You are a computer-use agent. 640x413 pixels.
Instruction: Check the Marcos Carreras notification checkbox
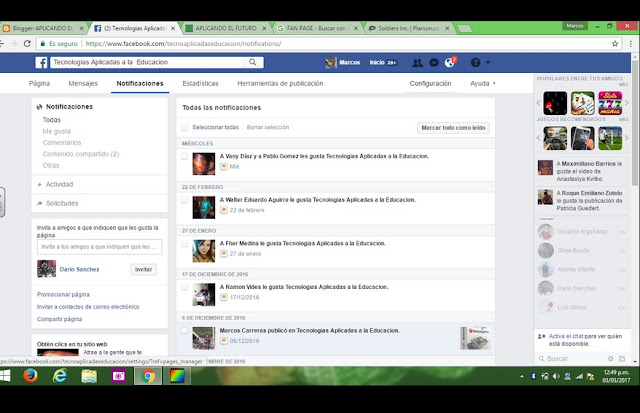click(184, 331)
